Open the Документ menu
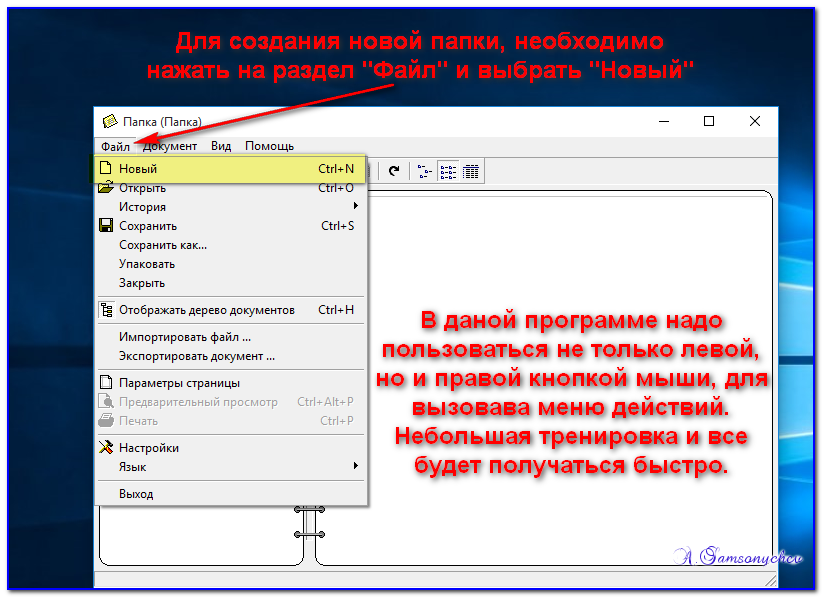 [x=169, y=145]
